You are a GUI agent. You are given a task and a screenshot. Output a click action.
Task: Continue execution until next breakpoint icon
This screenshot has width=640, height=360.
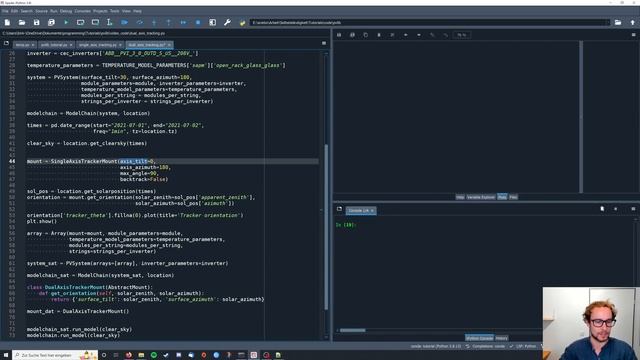[x=183, y=22]
